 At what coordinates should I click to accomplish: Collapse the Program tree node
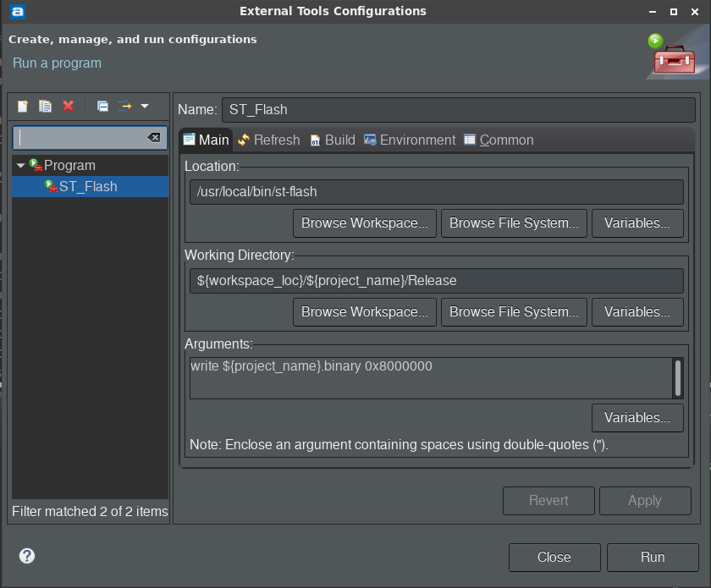click(21, 166)
